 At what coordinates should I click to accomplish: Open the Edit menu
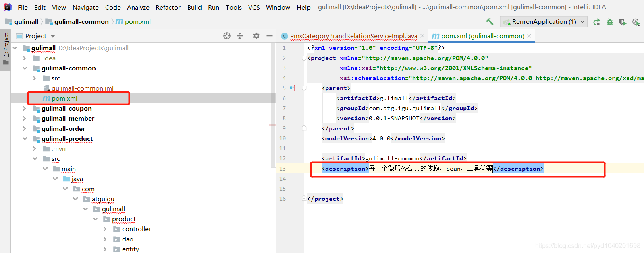pos(39,7)
